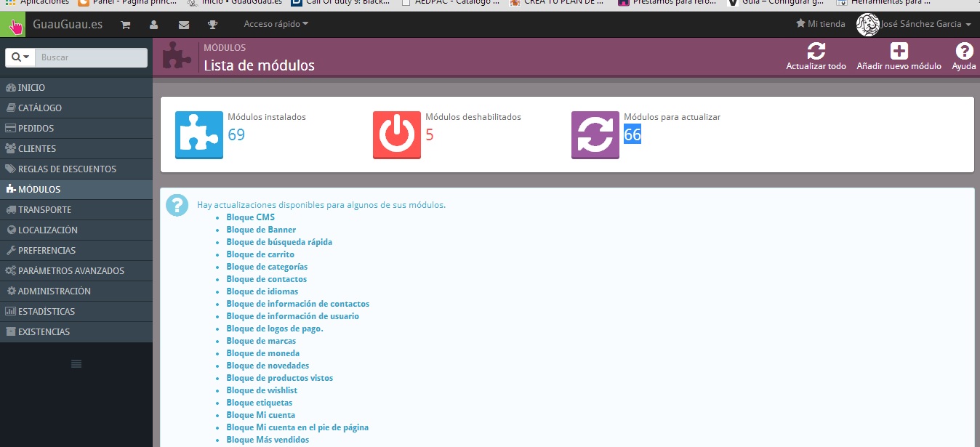Open ADMINISTRACIÓN in the sidebar
The image size is (980, 447).
click(76, 291)
